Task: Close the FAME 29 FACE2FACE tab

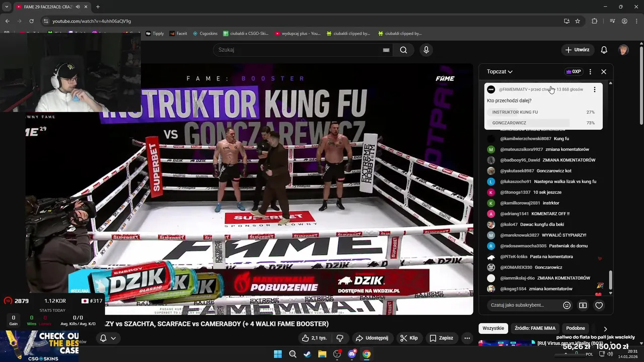Action: (x=86, y=7)
